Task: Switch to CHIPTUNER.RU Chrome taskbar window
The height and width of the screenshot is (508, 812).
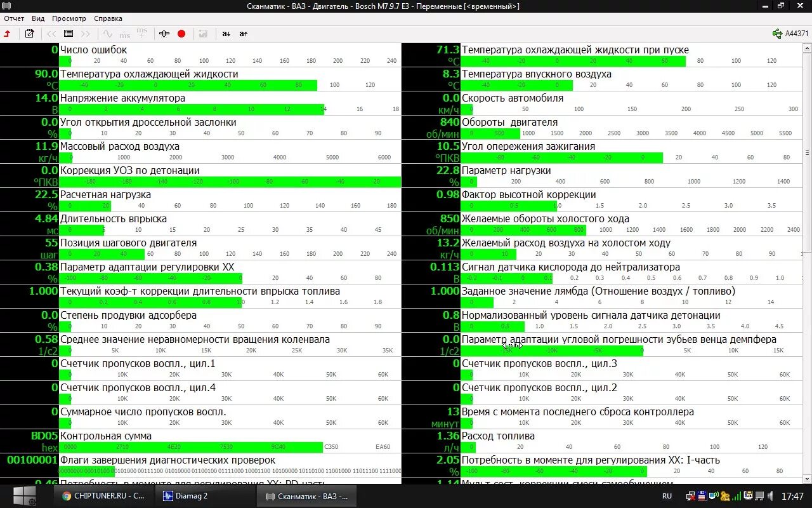Action: coord(104,496)
